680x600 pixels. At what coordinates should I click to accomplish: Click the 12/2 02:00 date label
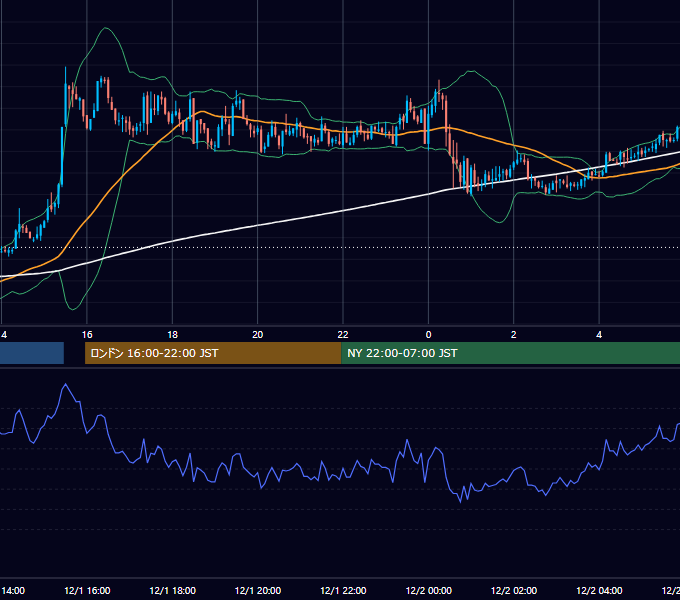pos(513,590)
